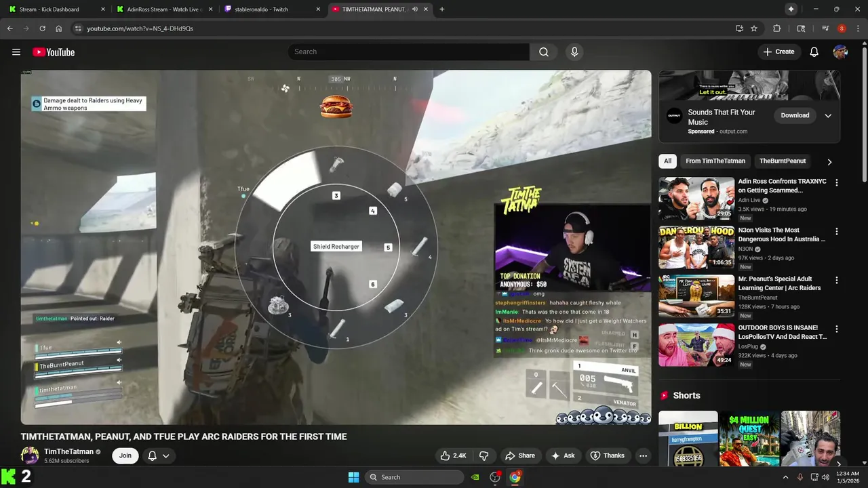Screen dimensions: 868x488
Task: Open menu for N3on Visits video
Action: pos(836,232)
